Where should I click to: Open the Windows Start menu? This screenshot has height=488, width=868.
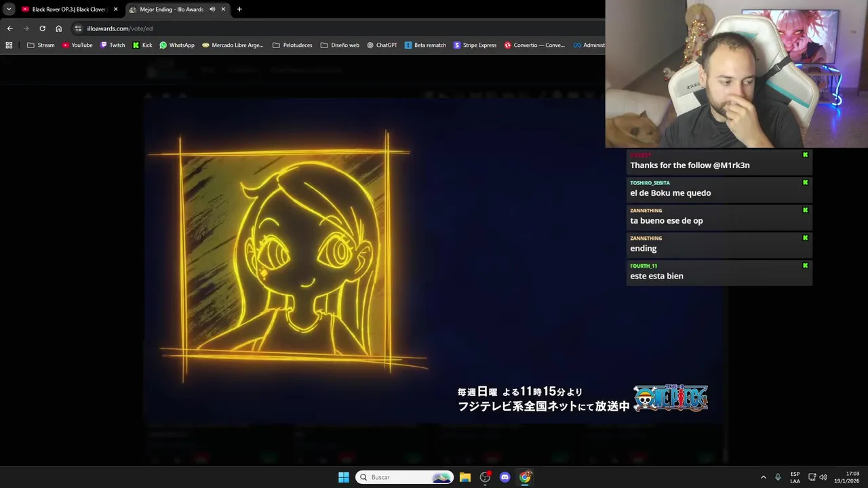coord(344,477)
